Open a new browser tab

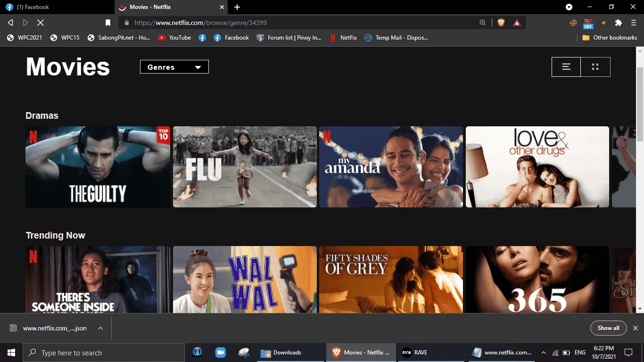click(237, 7)
